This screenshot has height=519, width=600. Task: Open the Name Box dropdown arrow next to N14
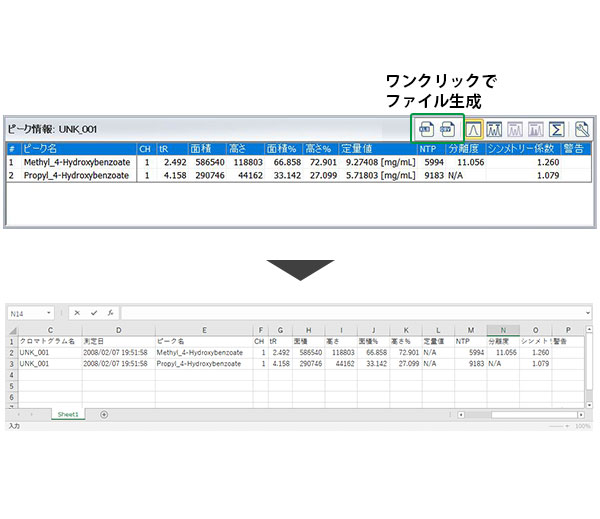49,313
